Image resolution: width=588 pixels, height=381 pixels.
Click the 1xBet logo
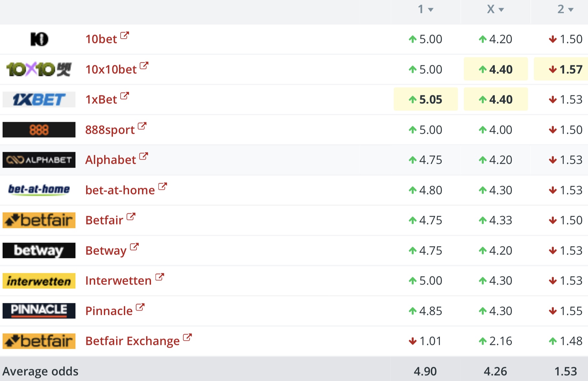pos(39,99)
